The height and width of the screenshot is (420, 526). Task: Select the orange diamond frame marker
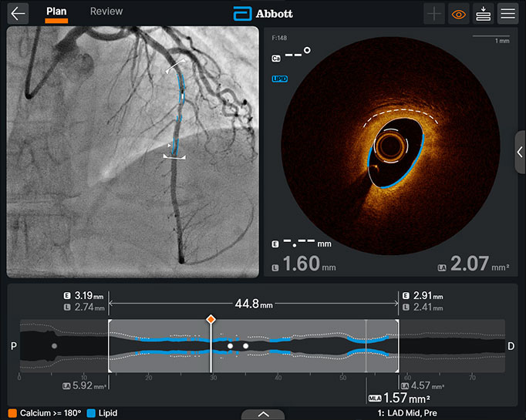(x=211, y=319)
